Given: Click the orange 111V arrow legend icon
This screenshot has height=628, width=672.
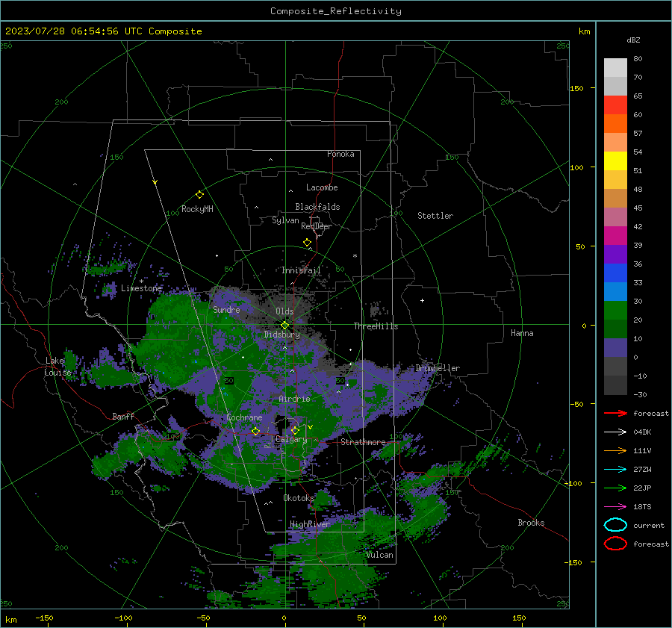Looking at the screenshot, I should coord(615,450).
